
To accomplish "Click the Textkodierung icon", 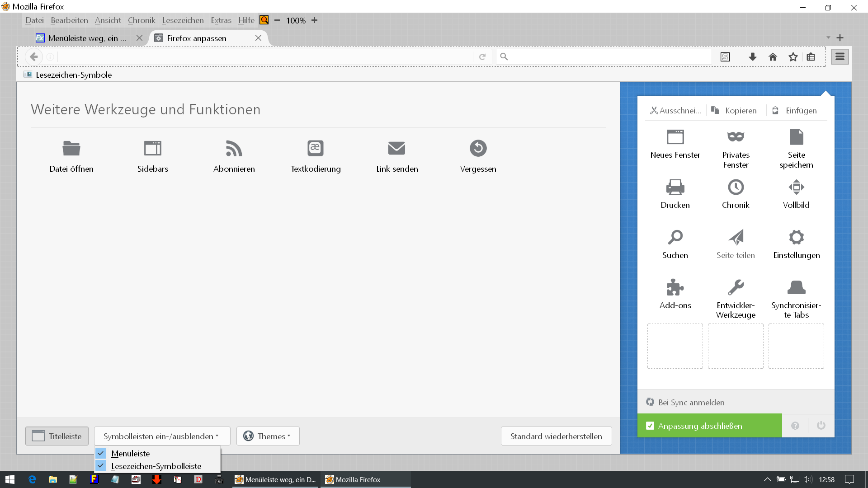I will 315,148.
